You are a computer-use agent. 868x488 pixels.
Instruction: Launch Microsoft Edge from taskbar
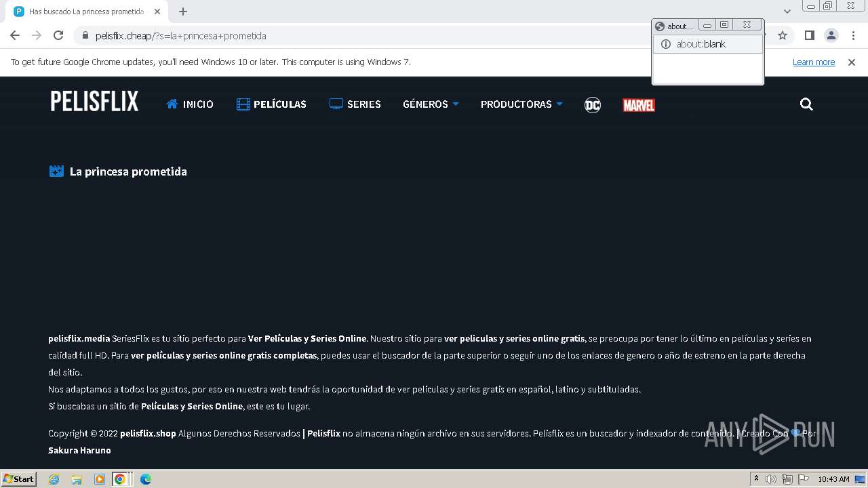pos(145,479)
